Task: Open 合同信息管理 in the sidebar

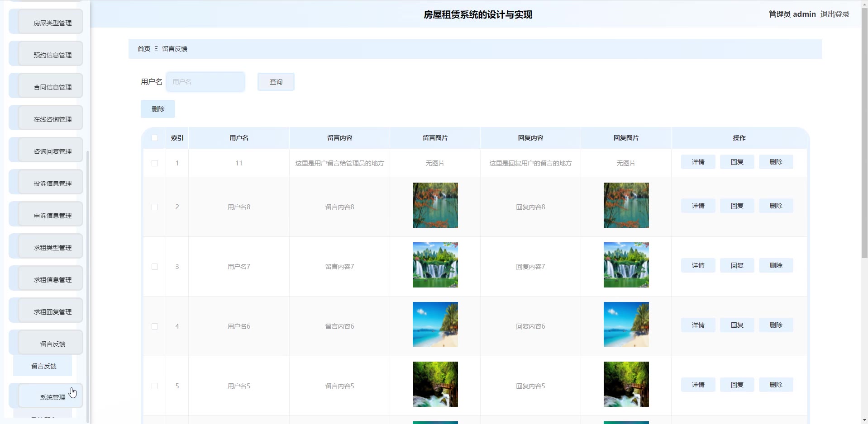Action: click(x=52, y=87)
